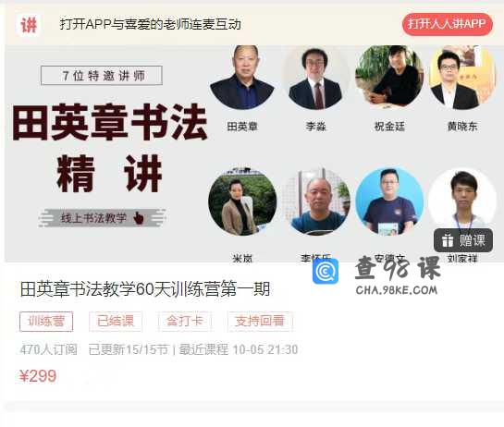The width and height of the screenshot is (504, 427).
Task: Click the blue 查98课 watermark logo icon
Action: coord(326,271)
